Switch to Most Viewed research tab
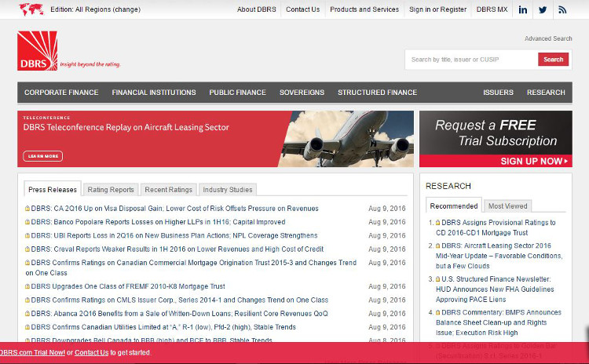 pyautogui.click(x=507, y=206)
